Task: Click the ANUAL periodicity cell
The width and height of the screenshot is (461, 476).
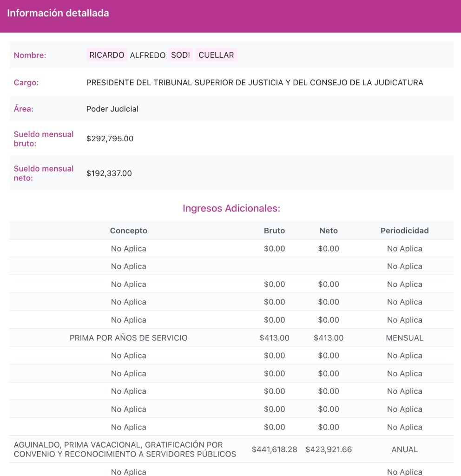Action: [x=404, y=450]
